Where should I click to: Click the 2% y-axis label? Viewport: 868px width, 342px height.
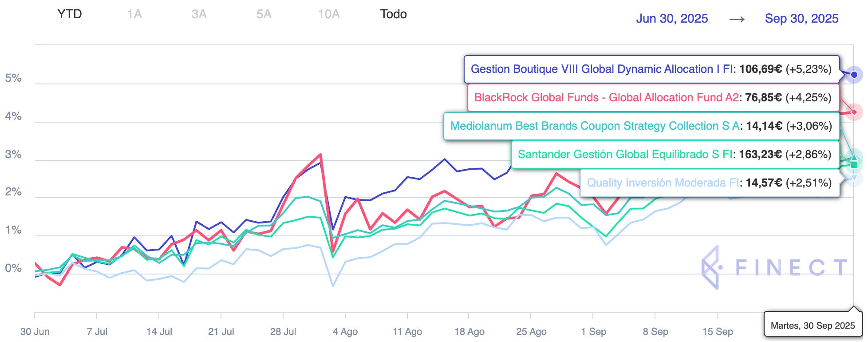pyautogui.click(x=13, y=192)
